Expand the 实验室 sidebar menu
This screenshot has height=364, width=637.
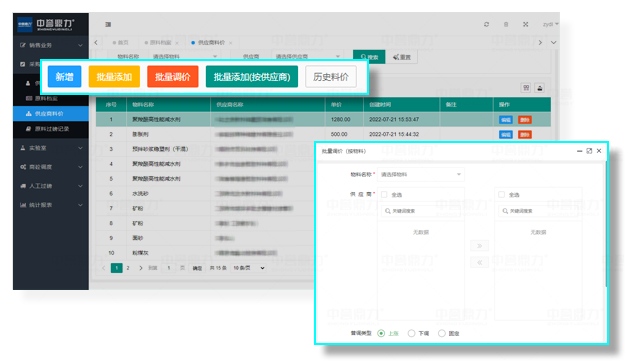[x=51, y=148]
